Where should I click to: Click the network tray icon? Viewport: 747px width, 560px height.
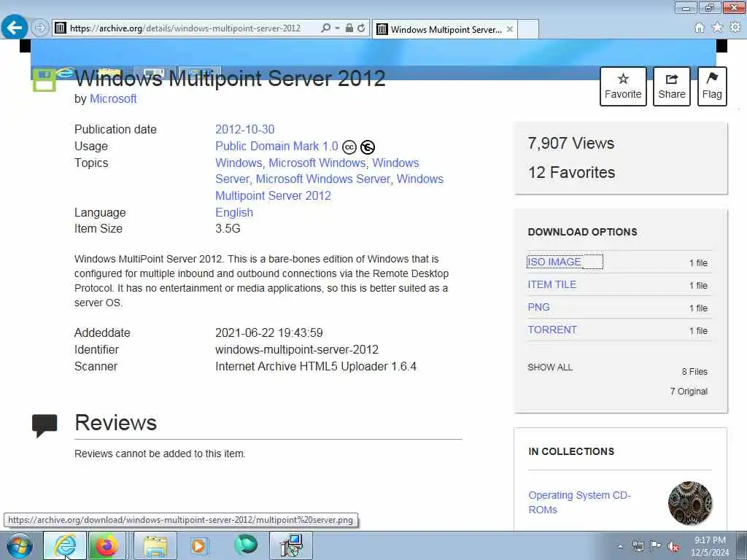click(638, 547)
